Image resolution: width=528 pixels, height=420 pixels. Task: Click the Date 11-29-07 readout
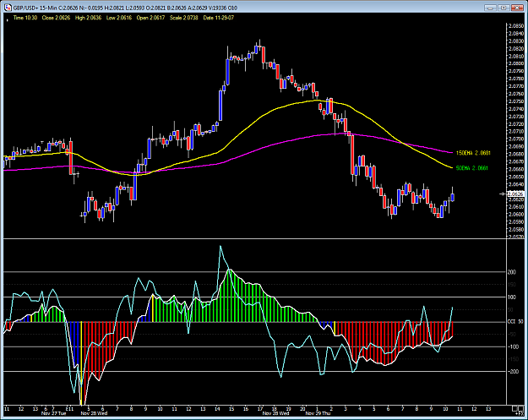click(x=219, y=18)
